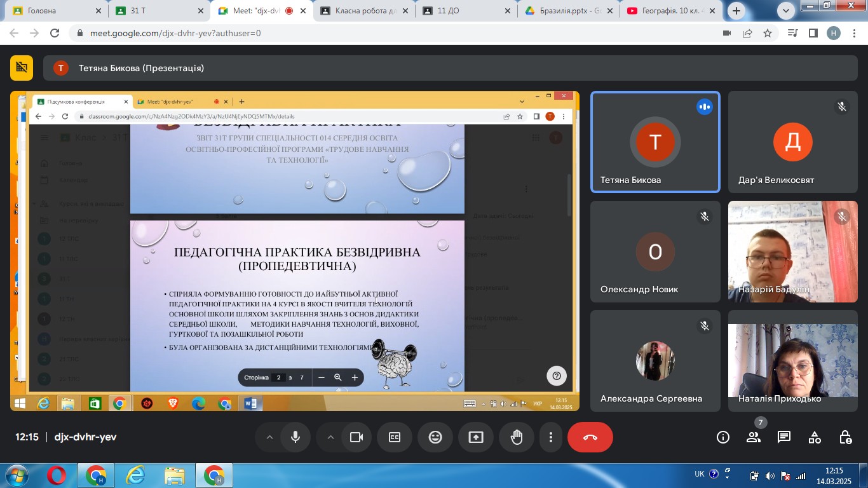Open the chat with everyone panel

tap(784, 437)
